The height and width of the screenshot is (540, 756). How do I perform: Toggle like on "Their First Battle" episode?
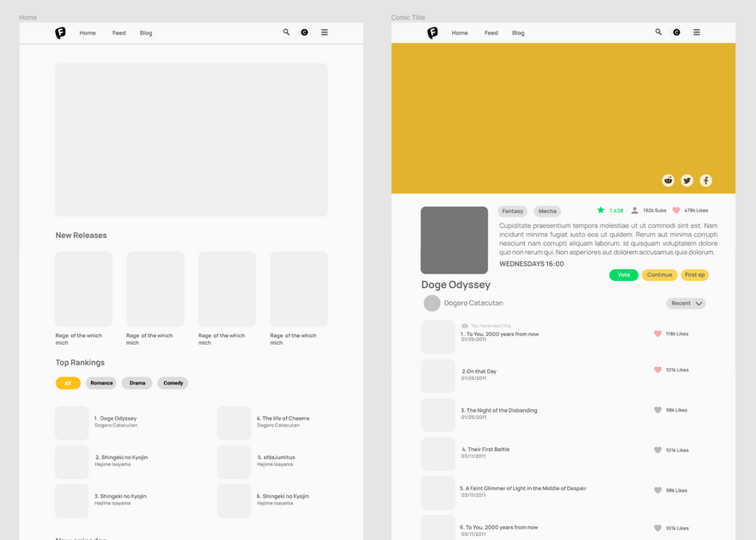point(657,450)
